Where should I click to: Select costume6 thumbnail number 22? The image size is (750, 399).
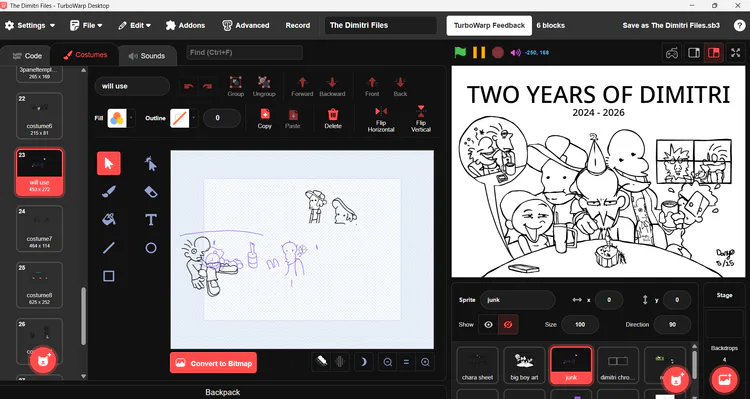40,115
